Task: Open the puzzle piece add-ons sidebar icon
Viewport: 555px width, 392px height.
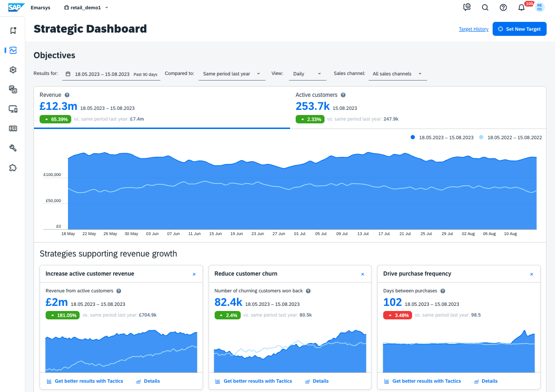Action: point(13,168)
